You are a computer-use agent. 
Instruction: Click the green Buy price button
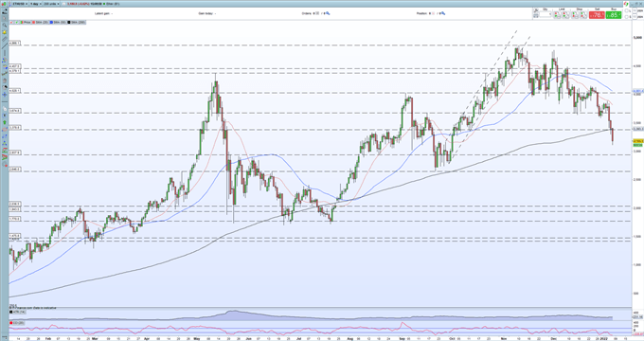pos(614,15)
